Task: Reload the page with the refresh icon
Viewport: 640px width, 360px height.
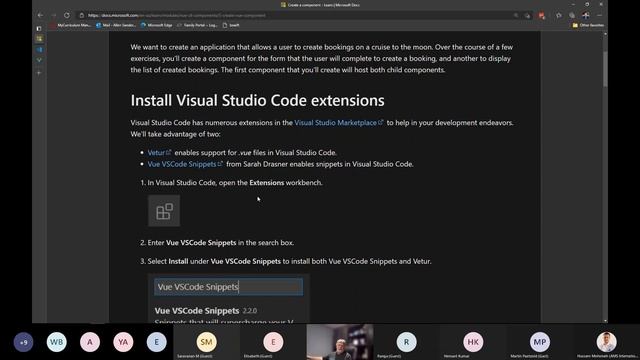Action: click(67, 15)
